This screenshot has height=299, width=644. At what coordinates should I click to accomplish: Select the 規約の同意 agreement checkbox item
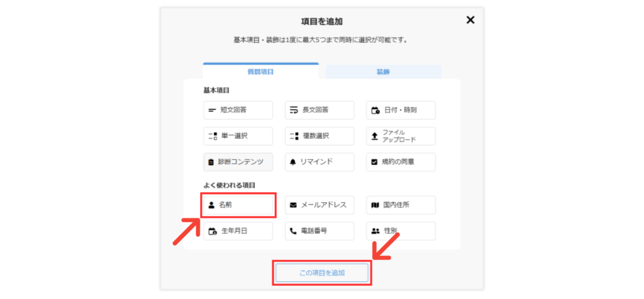point(401,162)
